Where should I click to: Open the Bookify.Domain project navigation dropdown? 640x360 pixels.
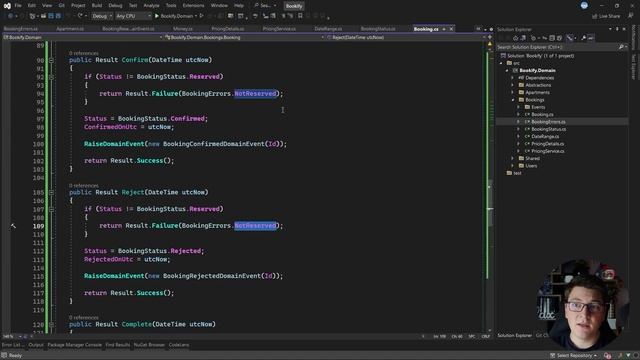pyautogui.click(x=82, y=37)
